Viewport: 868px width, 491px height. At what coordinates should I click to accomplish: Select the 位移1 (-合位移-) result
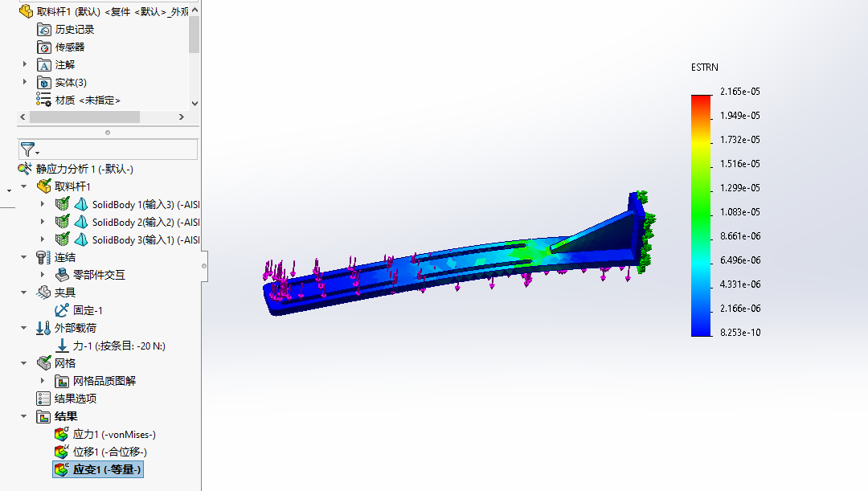(110, 452)
